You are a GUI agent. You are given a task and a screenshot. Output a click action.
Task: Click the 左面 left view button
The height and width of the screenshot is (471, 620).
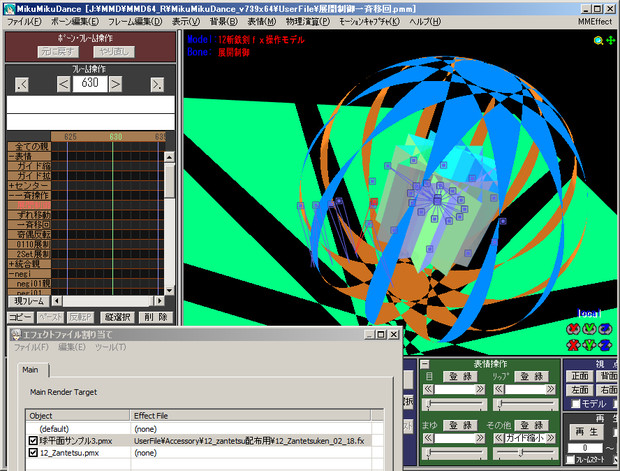click(x=580, y=390)
